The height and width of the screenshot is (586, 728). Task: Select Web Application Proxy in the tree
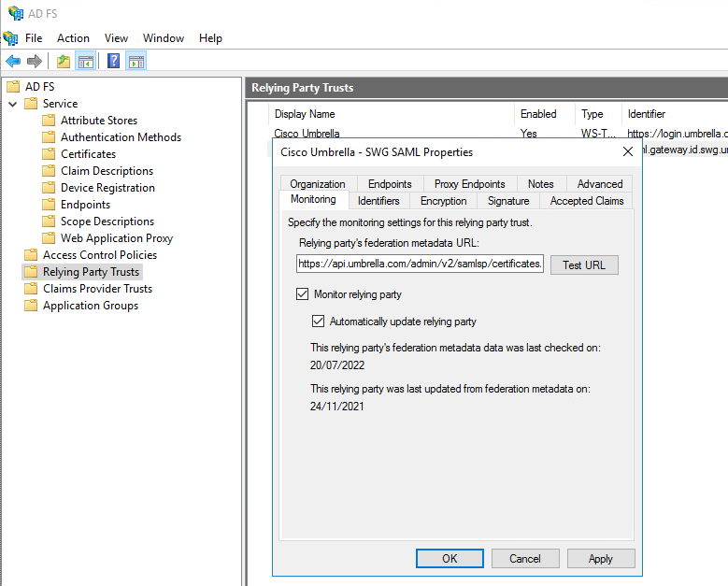point(117,237)
